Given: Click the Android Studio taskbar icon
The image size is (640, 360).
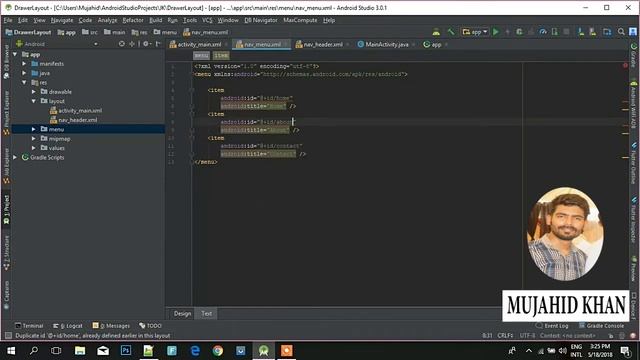Looking at the screenshot, I should click(x=264, y=351).
